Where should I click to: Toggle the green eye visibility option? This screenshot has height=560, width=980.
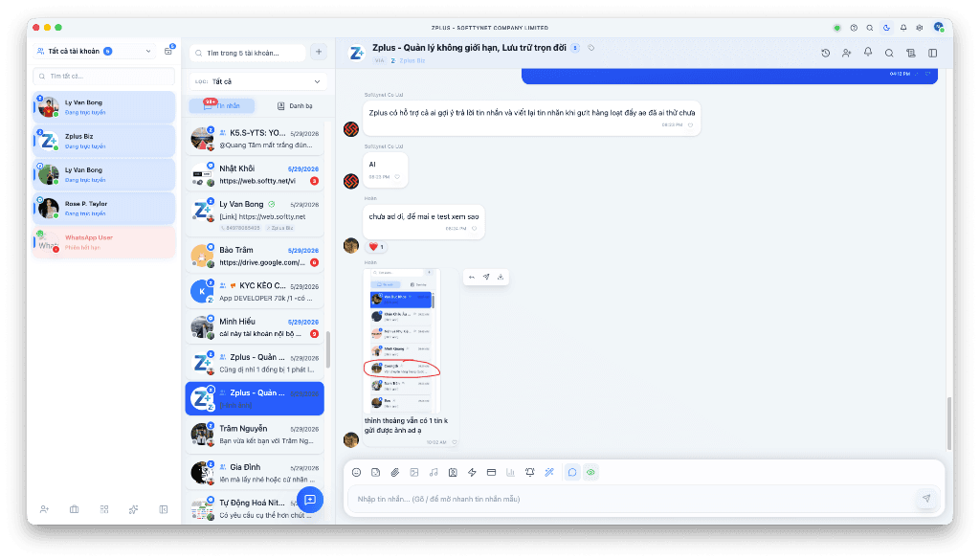click(590, 473)
